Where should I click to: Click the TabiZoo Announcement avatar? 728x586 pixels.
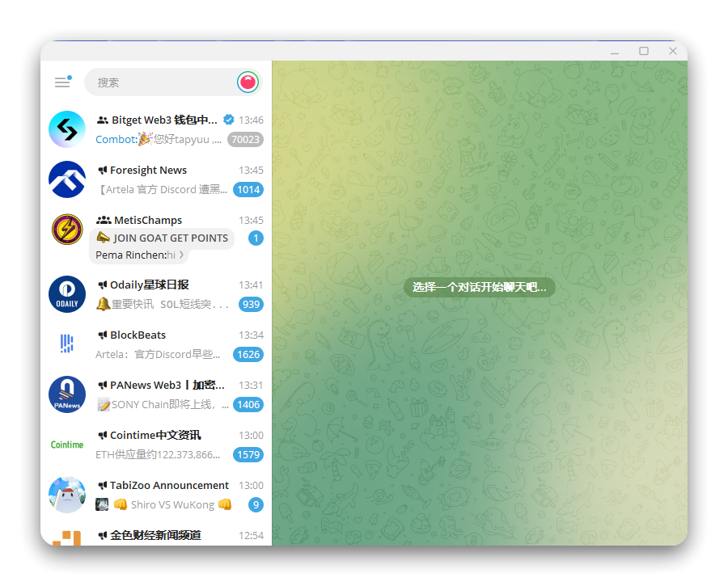coord(66,495)
